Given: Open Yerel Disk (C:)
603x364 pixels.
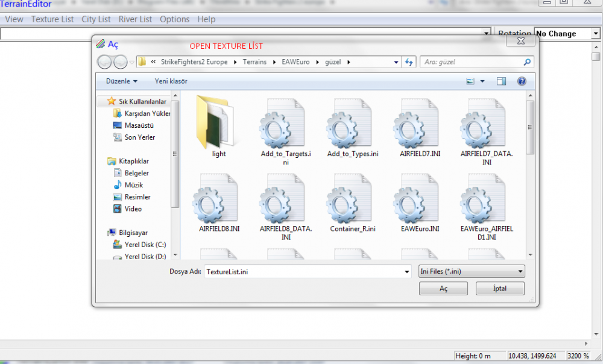Looking at the screenshot, I should 139,245.
